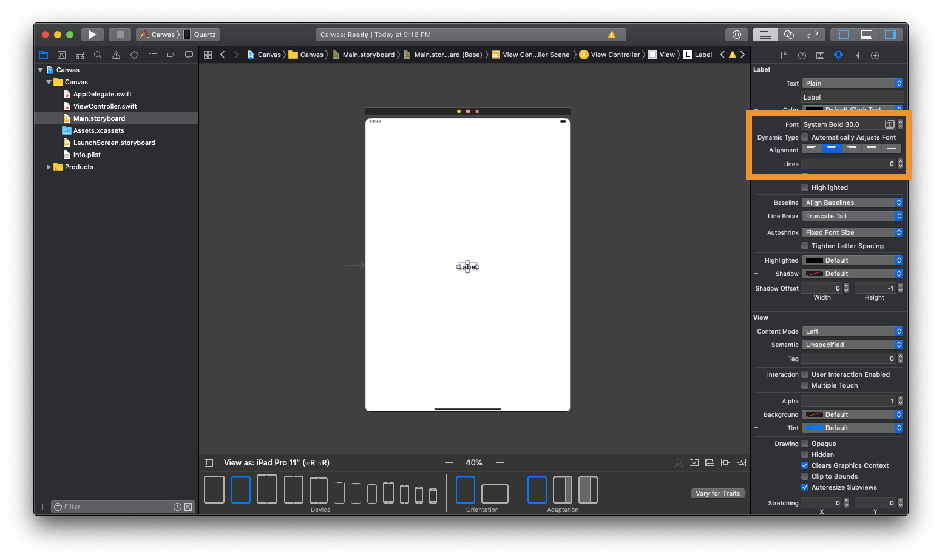This screenshot has width=942, height=560.
Task: Open the Size inspector tab
Action: 856,55
